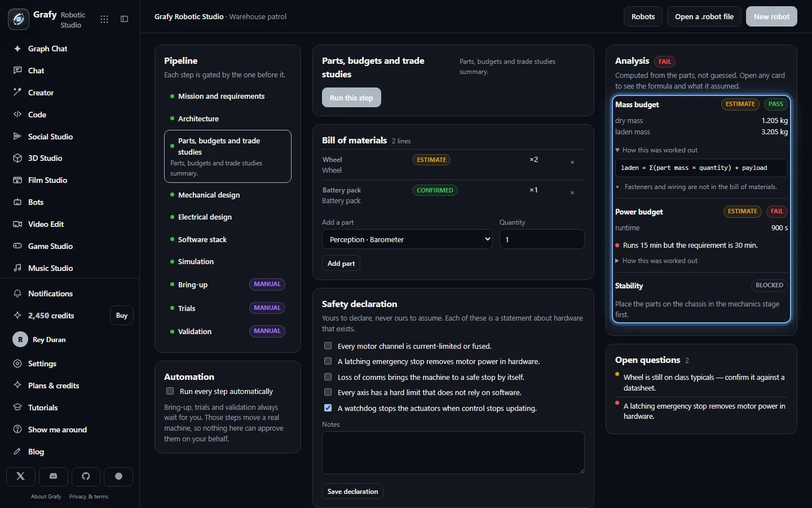Viewport: 812px width, 508px height.
Task: Expand Power budget 'How this was worked out'
Action: 656,261
